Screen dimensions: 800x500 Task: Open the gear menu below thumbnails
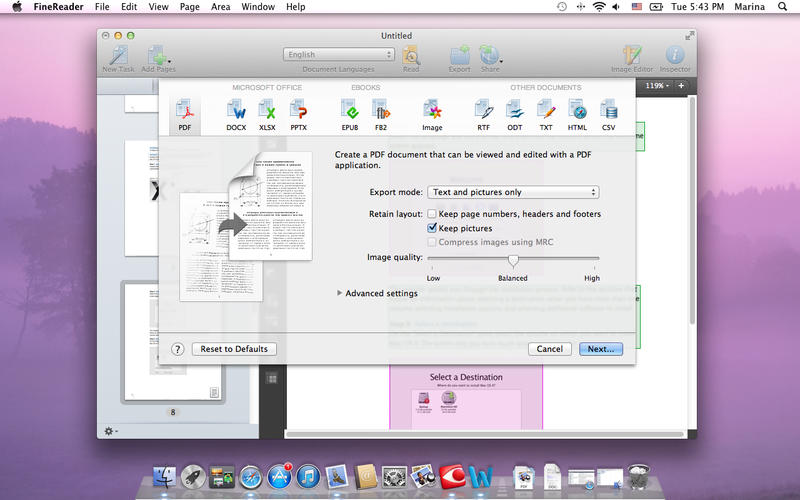coord(111,431)
